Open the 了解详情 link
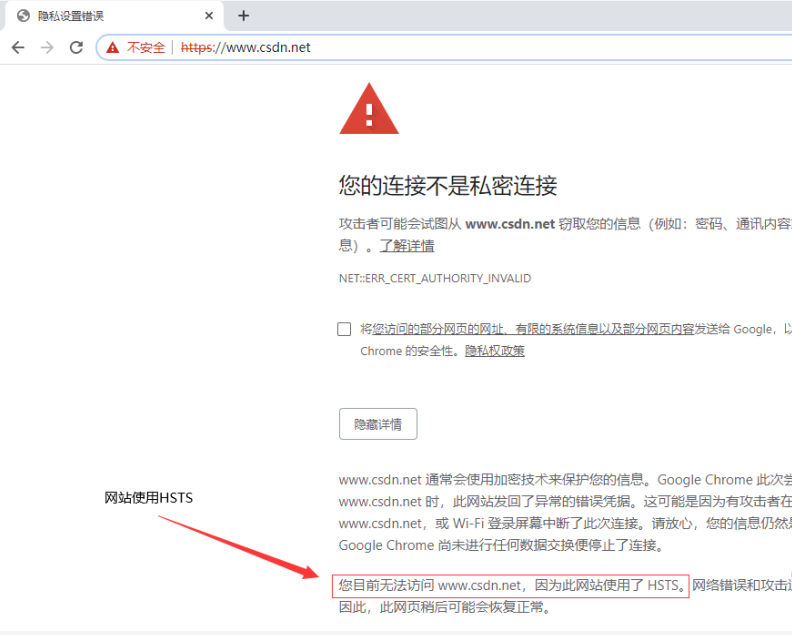Viewport: 792px width, 635px height. [407, 246]
